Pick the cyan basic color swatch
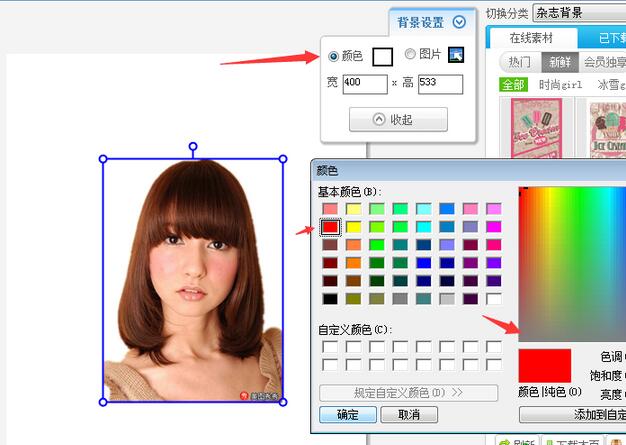The width and height of the screenshot is (626, 445). (x=424, y=227)
